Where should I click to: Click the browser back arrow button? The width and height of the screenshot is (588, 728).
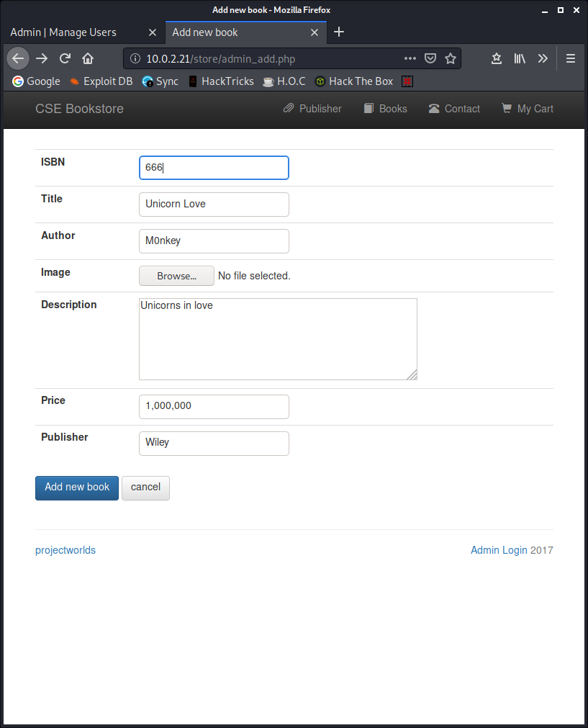18,58
